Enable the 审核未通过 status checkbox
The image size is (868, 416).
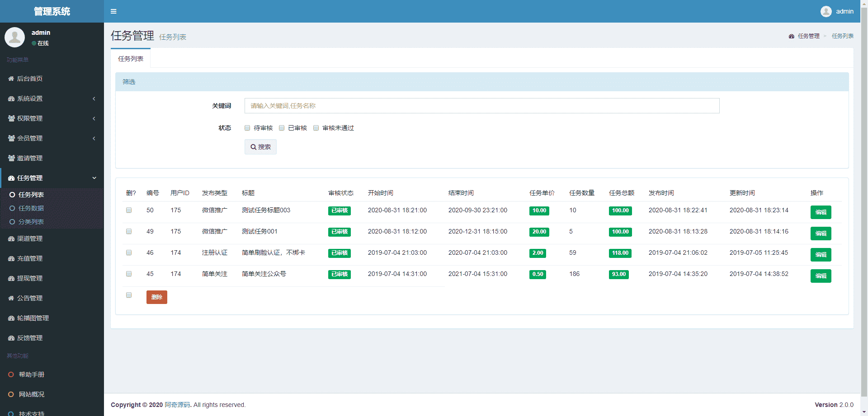(x=316, y=128)
